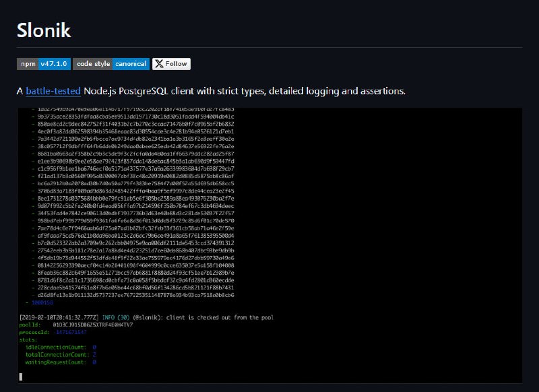This screenshot has height=392, width=539.
Task: Click the code style canonical badge
Action: [111, 64]
